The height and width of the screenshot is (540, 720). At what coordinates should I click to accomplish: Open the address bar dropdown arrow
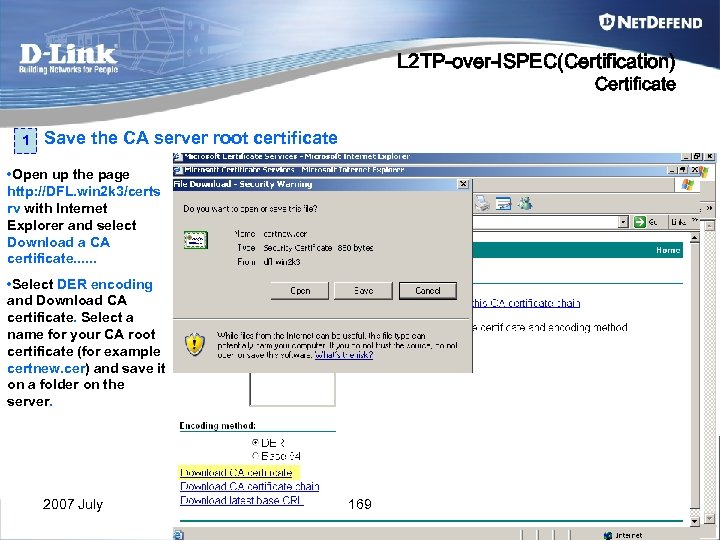[623, 222]
